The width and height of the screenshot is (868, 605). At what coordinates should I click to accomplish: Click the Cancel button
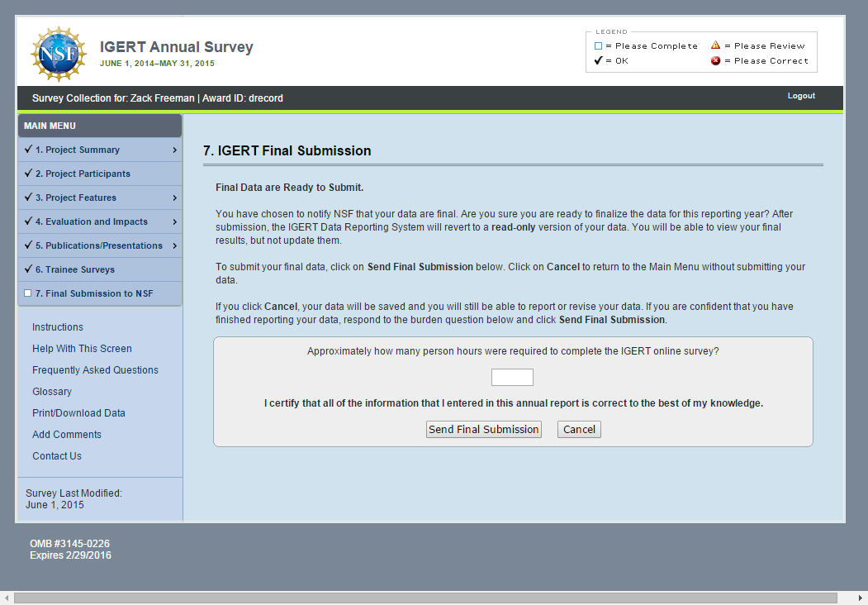(579, 430)
